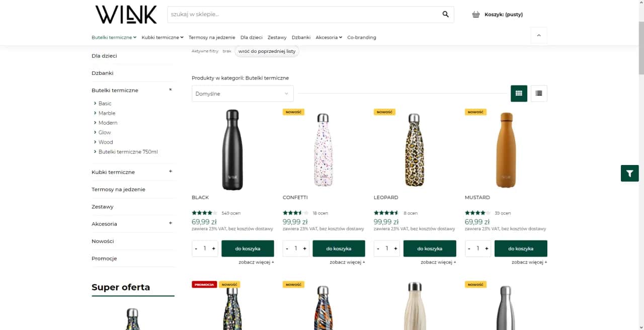Select Co-branding in the top menu
Screen dimensions: 644x330
point(362,37)
